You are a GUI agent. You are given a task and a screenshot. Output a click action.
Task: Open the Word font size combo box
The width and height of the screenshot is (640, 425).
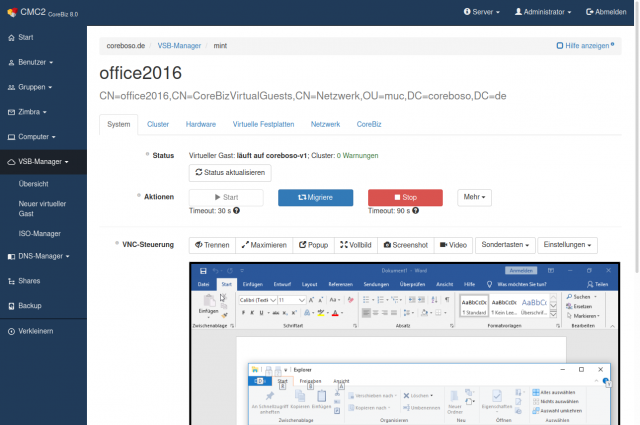point(291,300)
